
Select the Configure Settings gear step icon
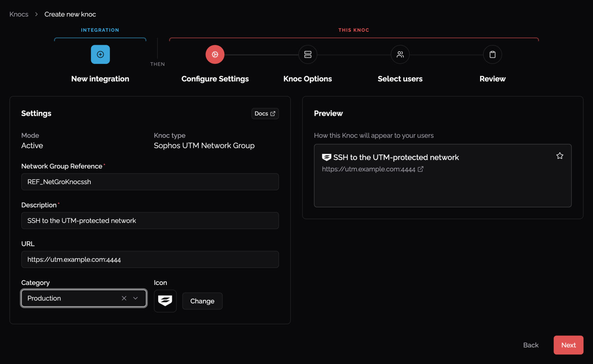pyautogui.click(x=215, y=54)
